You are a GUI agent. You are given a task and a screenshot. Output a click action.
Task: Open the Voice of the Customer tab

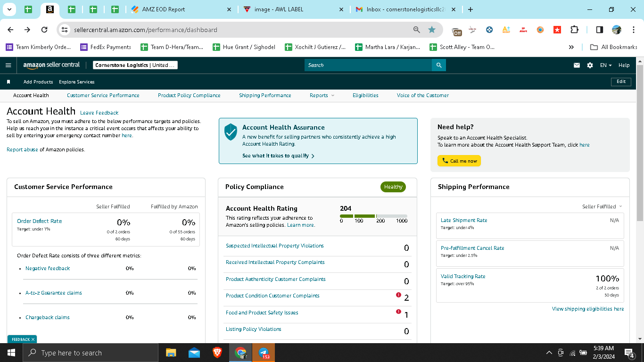(x=423, y=95)
